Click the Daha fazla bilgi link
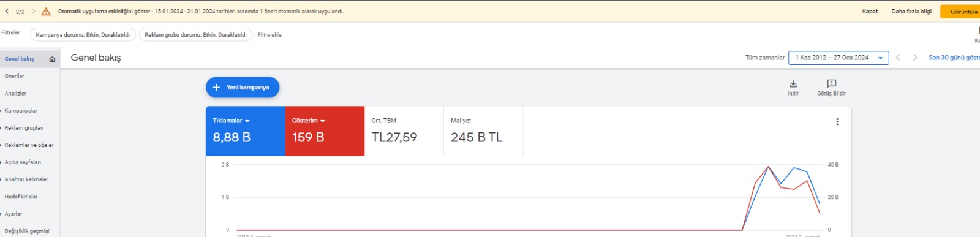The height and width of the screenshot is (237, 980). click(911, 12)
